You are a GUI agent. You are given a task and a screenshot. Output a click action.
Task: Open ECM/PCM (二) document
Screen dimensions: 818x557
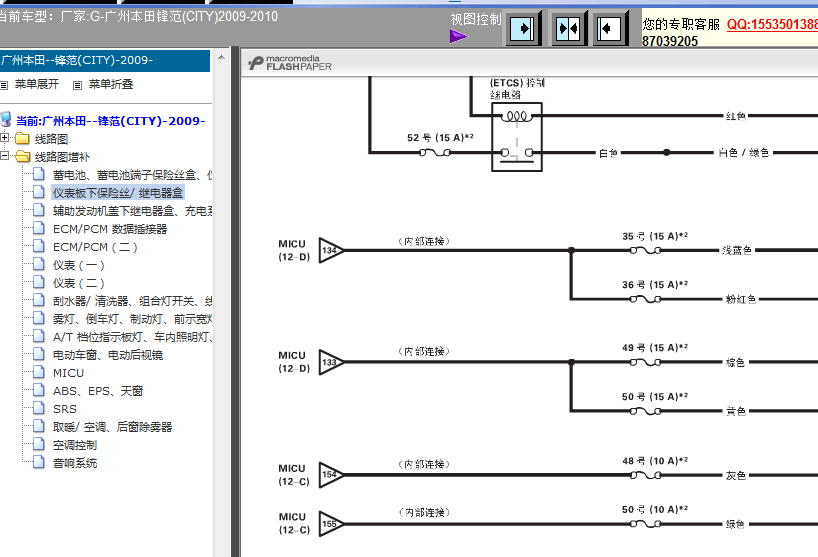click(95, 247)
